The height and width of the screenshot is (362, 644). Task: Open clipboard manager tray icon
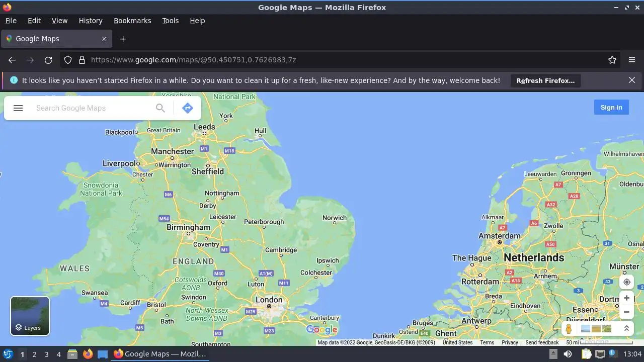coord(586,354)
